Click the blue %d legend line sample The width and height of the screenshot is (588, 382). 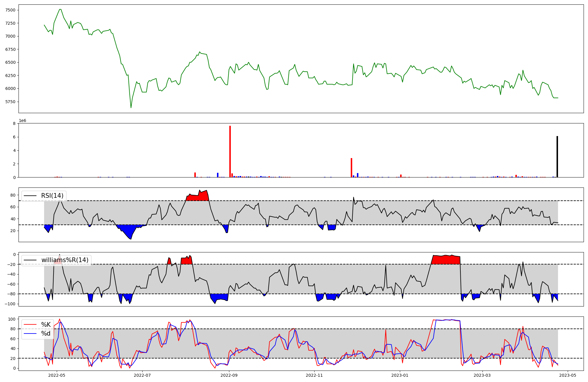(x=30, y=334)
